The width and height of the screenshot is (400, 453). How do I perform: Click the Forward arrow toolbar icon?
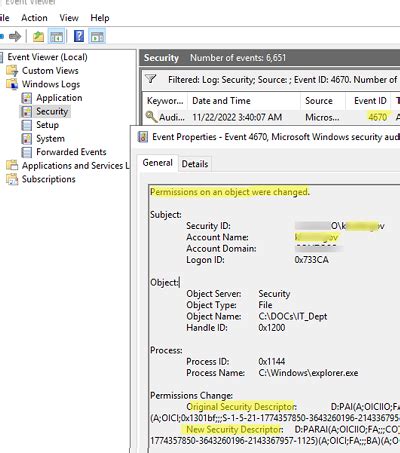[x=15, y=36]
